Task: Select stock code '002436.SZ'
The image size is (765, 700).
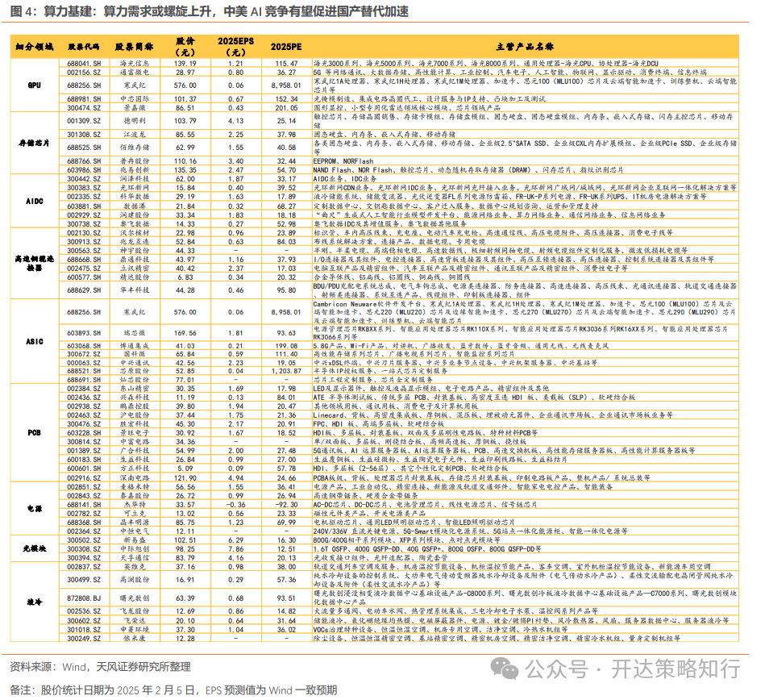Action: point(84,398)
